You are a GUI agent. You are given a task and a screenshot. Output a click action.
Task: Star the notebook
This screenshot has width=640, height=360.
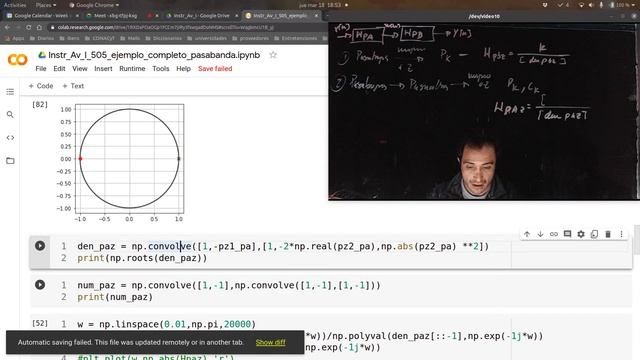(x=273, y=55)
